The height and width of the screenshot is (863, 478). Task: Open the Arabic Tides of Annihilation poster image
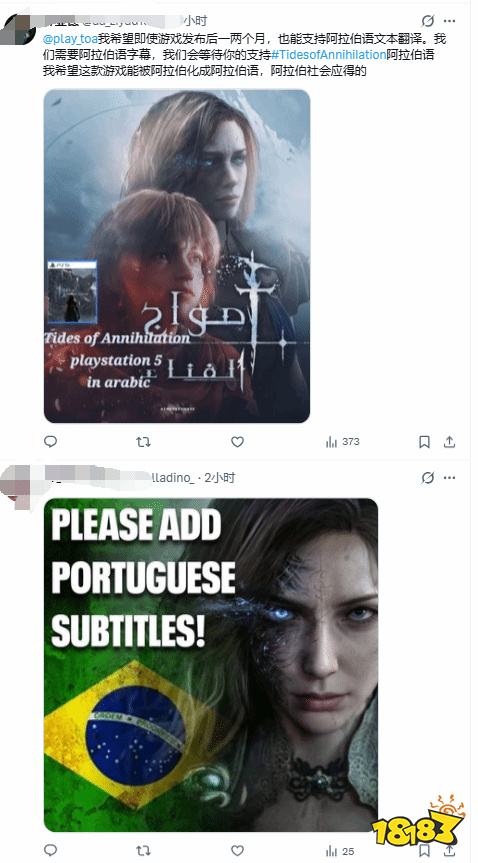point(177,256)
